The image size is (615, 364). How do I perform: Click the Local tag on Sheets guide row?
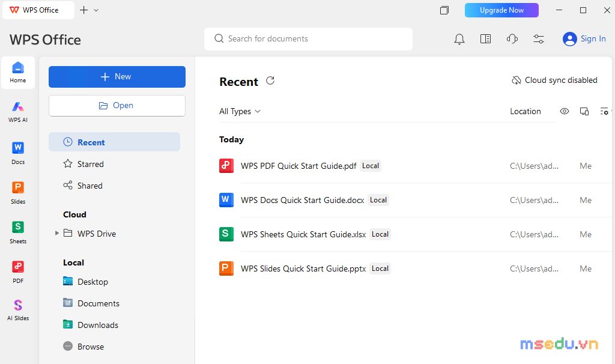[x=380, y=234]
